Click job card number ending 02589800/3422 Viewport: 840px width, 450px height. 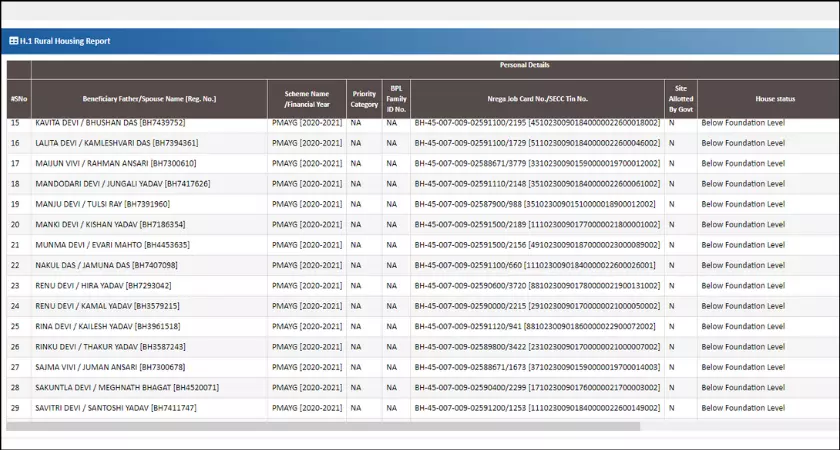coord(537,347)
